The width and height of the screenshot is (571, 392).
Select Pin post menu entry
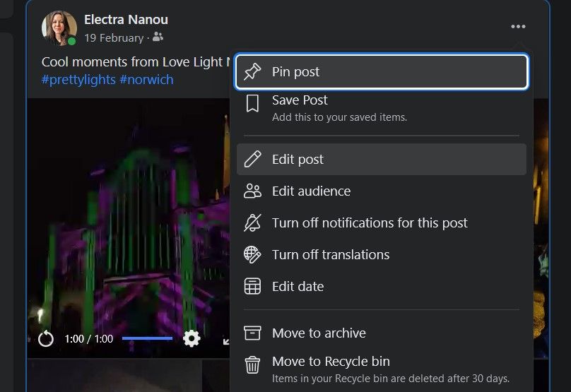[x=382, y=72]
